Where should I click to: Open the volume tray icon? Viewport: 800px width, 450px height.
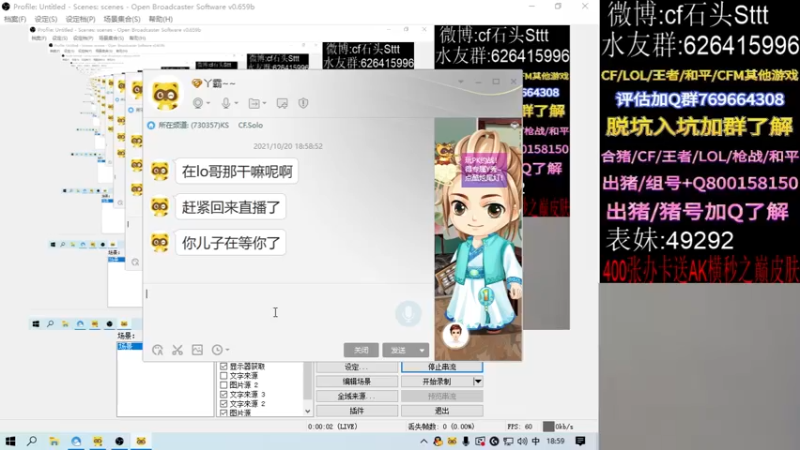point(522,441)
